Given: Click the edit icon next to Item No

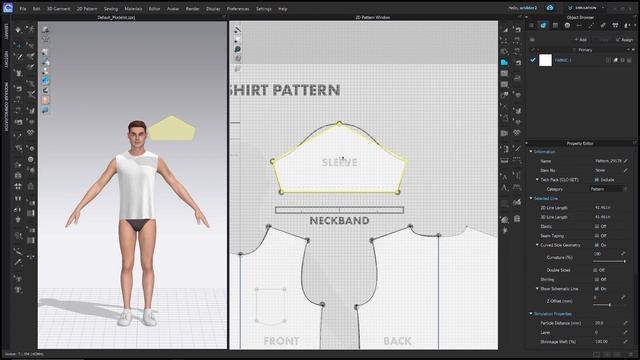Looking at the screenshot, I should 626,170.
